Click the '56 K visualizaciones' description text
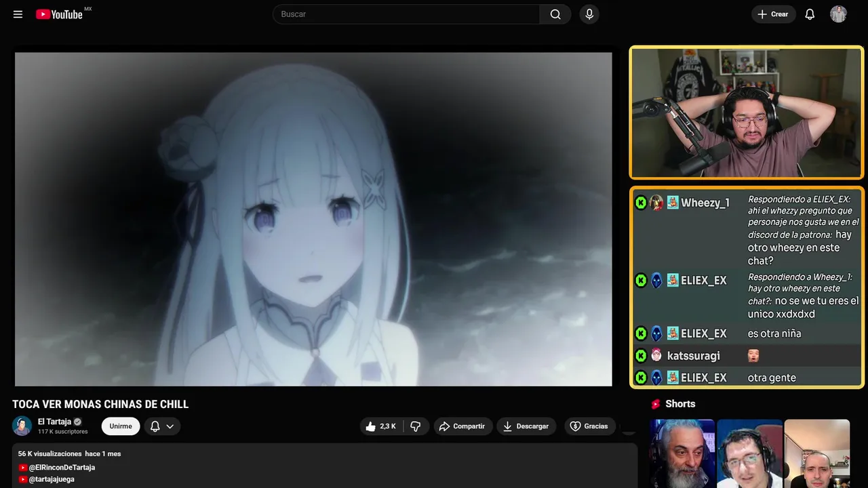Screen dimensions: 868x488 pos(50,453)
